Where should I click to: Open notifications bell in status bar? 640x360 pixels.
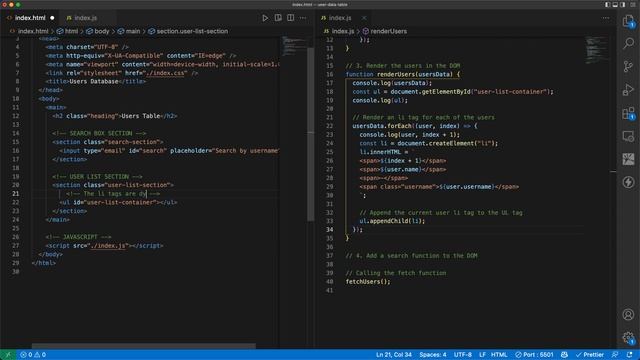[x=629, y=355]
